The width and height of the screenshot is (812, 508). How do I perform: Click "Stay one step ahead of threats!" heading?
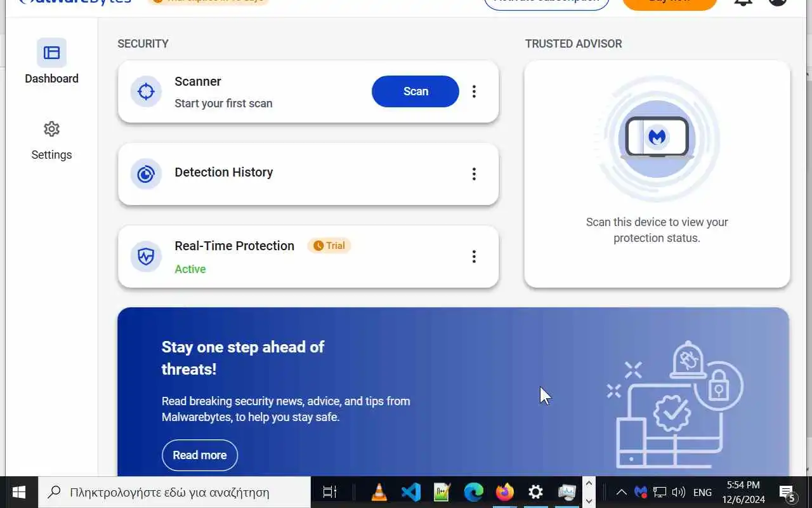click(x=243, y=358)
